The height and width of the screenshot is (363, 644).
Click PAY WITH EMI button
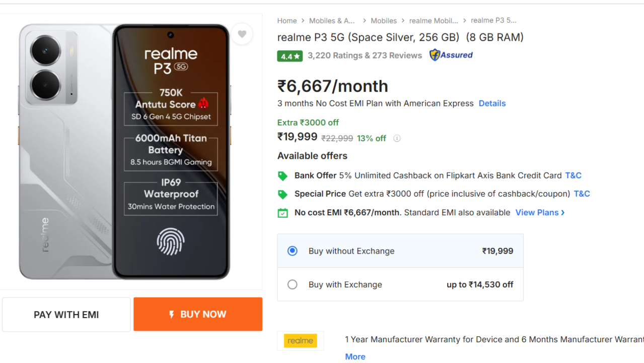66,315
